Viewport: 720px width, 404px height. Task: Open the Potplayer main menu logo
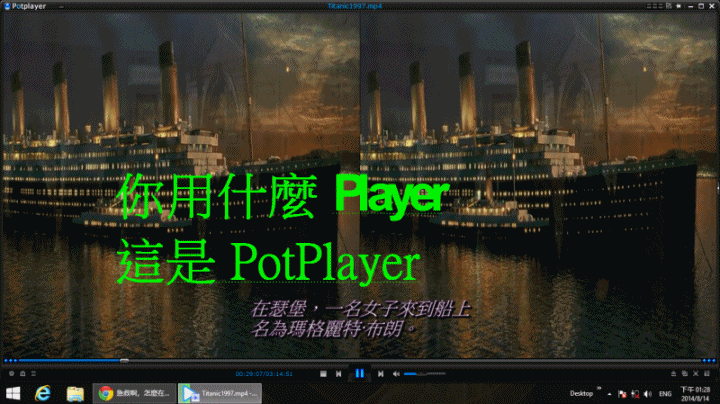[x=26, y=6]
